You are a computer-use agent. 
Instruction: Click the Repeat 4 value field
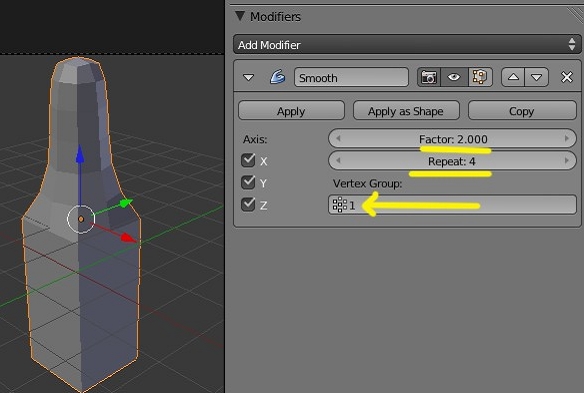(x=453, y=161)
